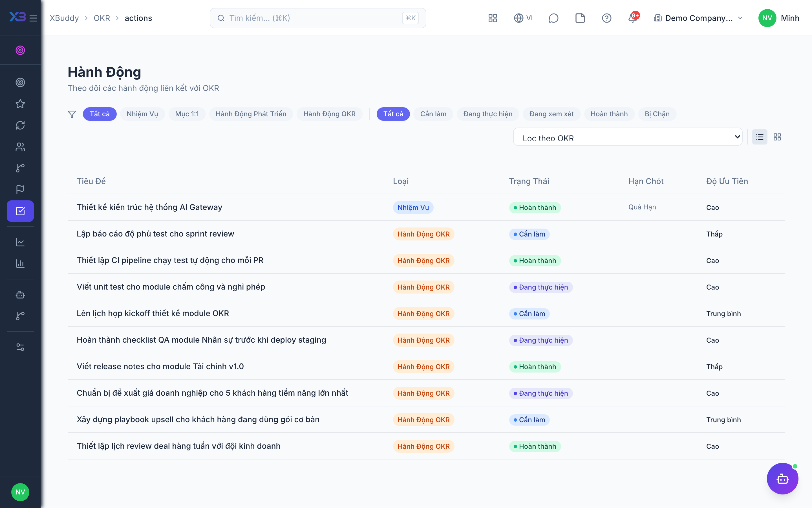Open the line chart sidebar icon
812x508 pixels.
click(20, 242)
